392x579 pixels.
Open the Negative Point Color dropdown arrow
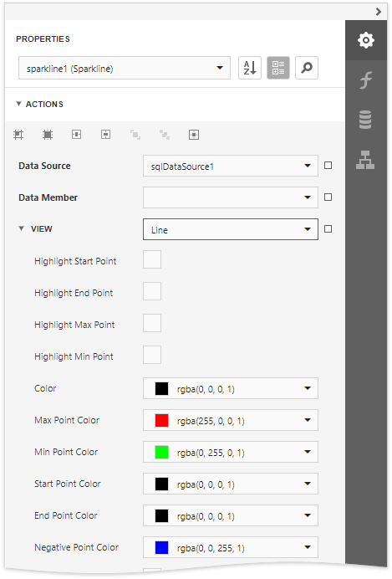(308, 547)
